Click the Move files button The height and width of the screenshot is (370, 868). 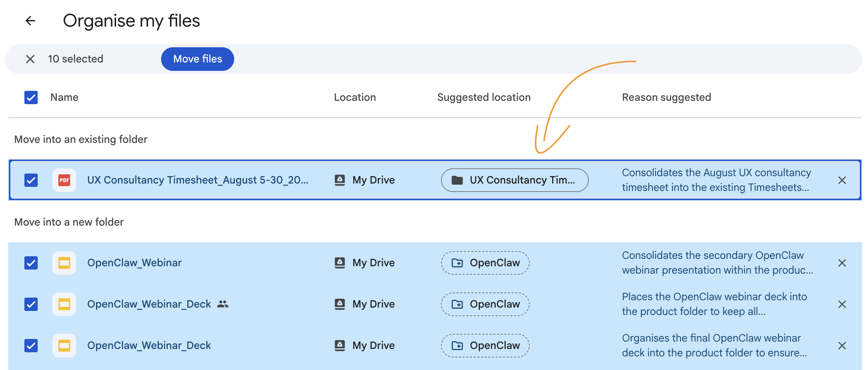(x=198, y=59)
